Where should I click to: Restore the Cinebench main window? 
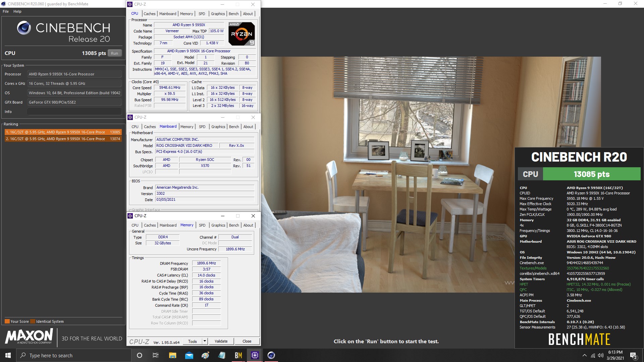620,4
